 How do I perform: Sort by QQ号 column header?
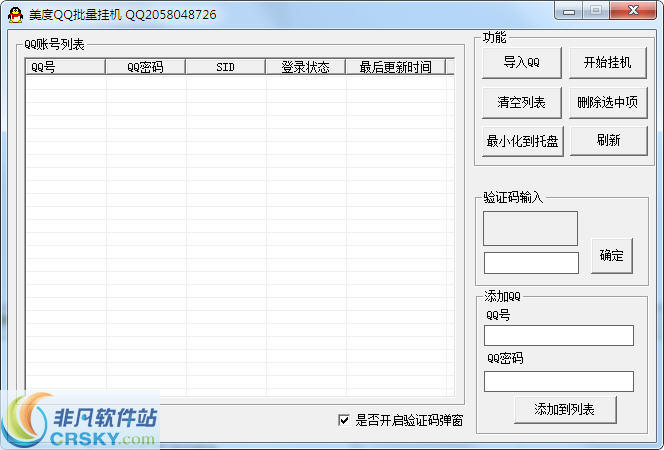click(65, 67)
